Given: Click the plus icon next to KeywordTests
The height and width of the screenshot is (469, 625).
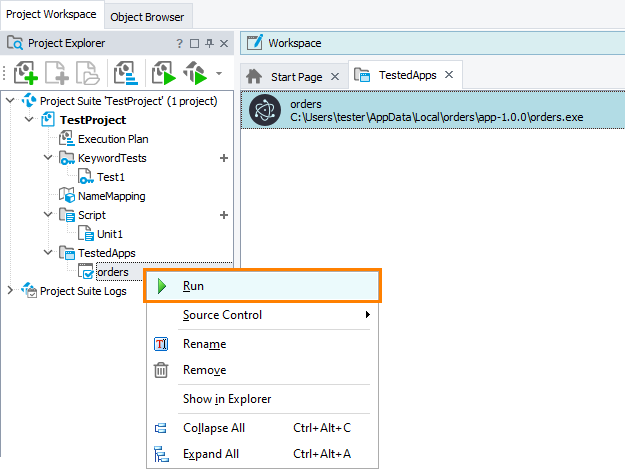Looking at the screenshot, I should [223, 158].
